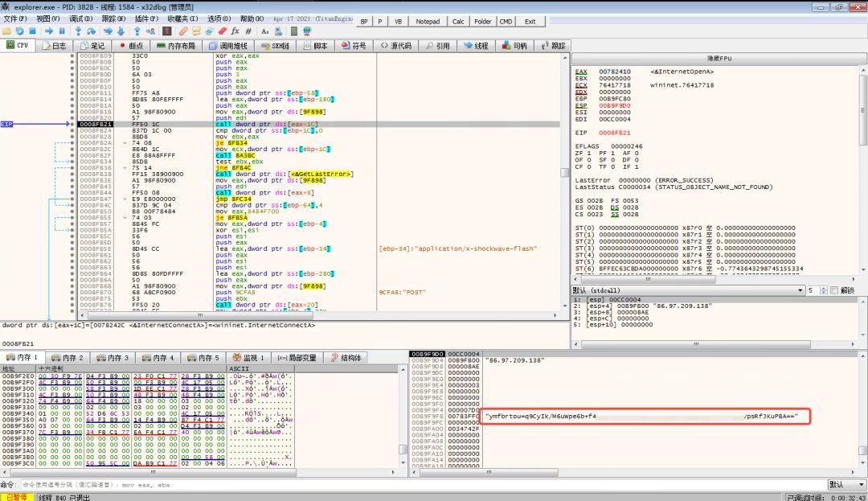
Task: Click the fx functions toolbar icon
Action: [x=235, y=31]
